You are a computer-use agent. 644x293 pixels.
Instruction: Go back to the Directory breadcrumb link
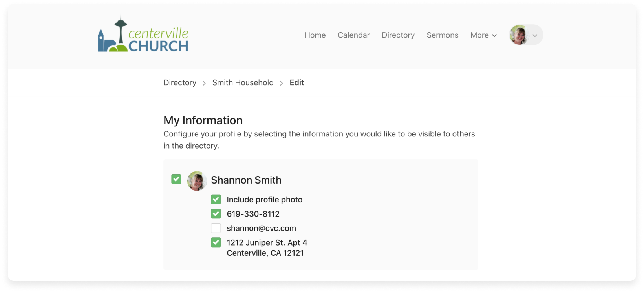pos(180,83)
